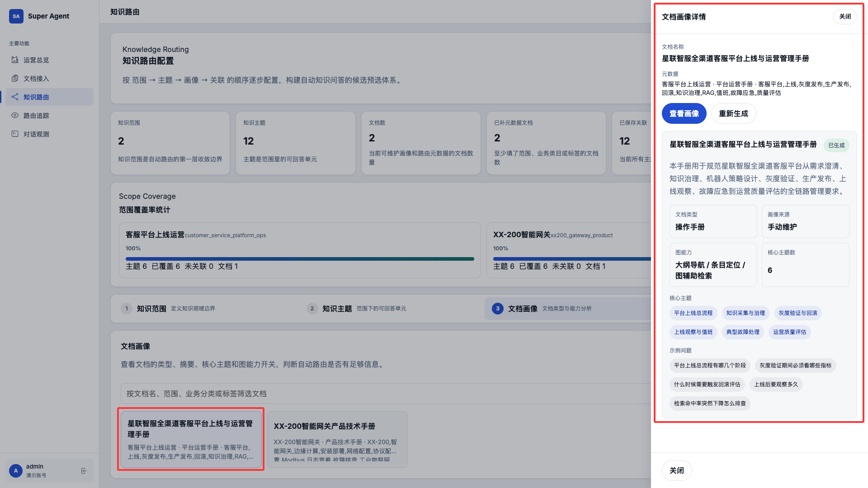This screenshot has height=488, width=868.
Task: Click the logout icon next to admin
Action: point(84,471)
